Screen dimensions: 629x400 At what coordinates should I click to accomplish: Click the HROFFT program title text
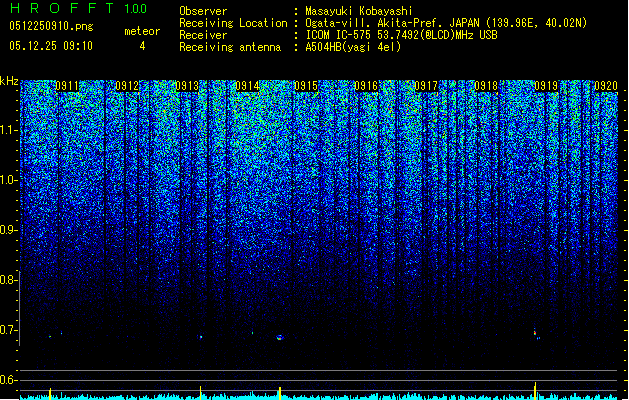coord(62,8)
